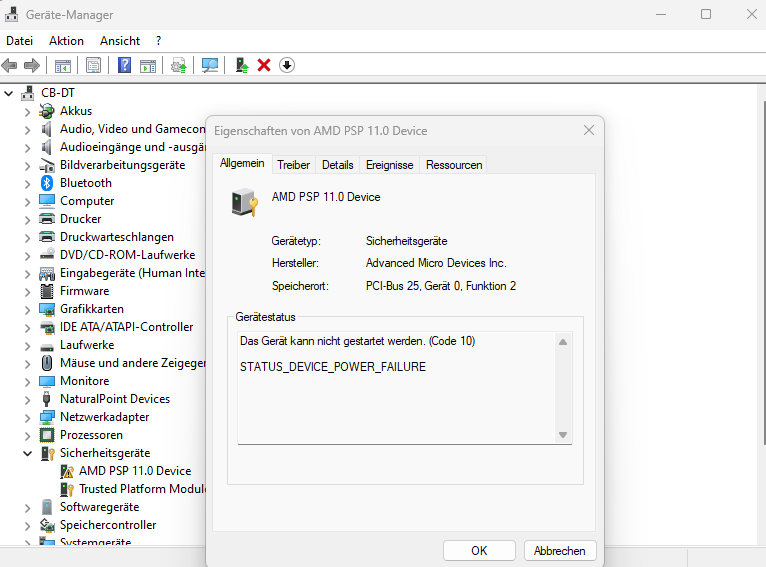766x567 pixels.
Task: Expand the Monitore category
Action: click(27, 381)
